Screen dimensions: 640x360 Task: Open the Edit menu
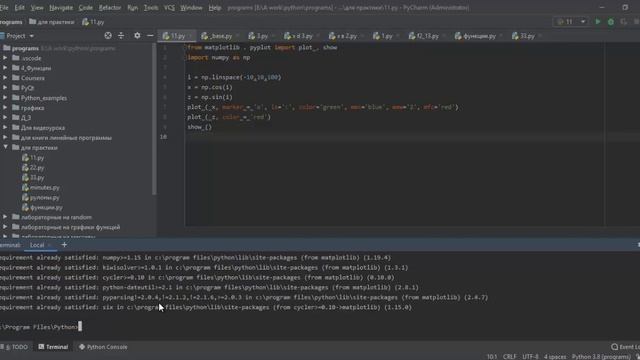19,7
